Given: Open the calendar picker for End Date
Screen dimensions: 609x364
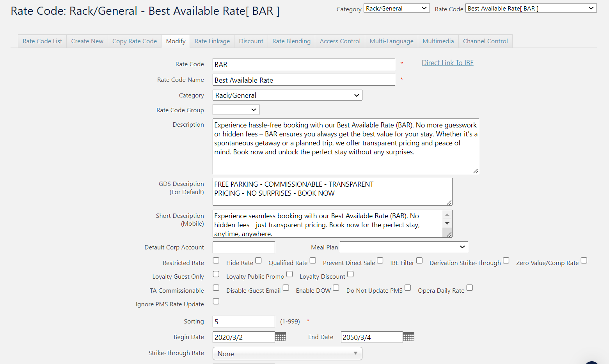Looking at the screenshot, I should (408, 337).
